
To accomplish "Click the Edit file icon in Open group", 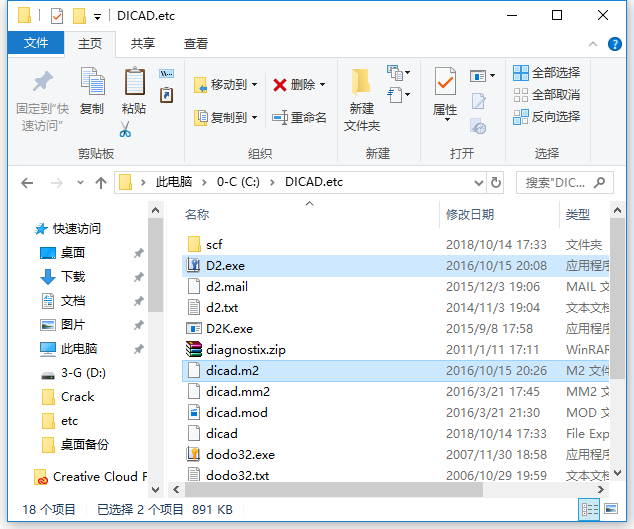I will click(478, 101).
